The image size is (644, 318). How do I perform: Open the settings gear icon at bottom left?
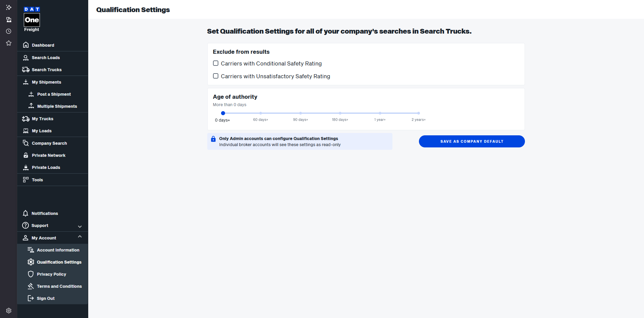pyautogui.click(x=9, y=311)
